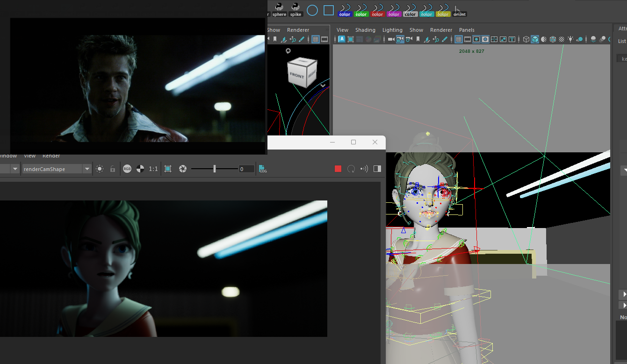
Task: Click Bookmarks icon in left viewport toolbar
Action: pyautogui.click(x=275, y=39)
